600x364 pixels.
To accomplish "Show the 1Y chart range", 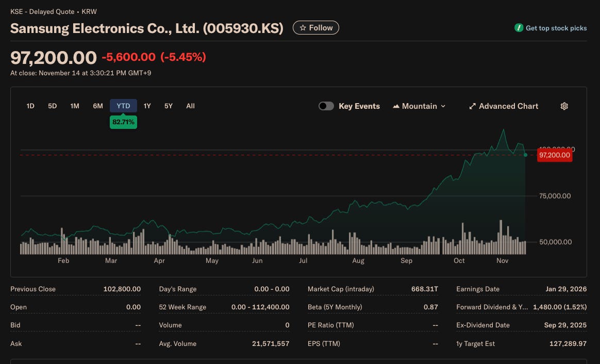I will (x=147, y=106).
